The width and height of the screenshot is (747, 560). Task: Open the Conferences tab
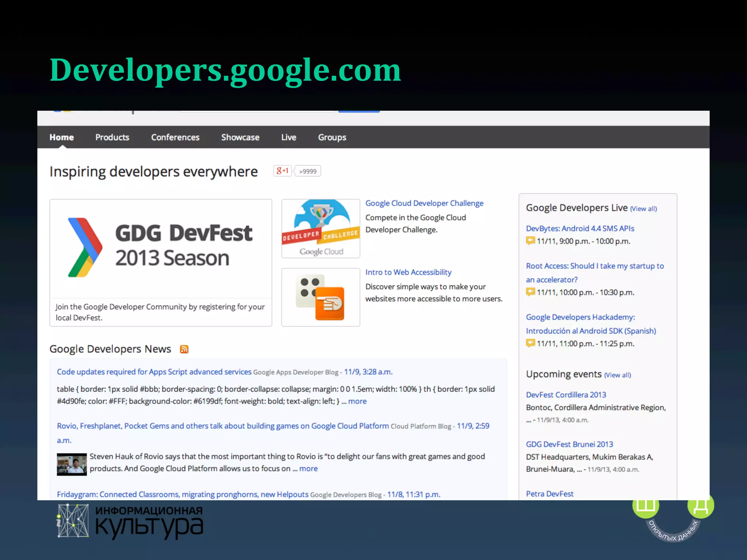(x=175, y=137)
